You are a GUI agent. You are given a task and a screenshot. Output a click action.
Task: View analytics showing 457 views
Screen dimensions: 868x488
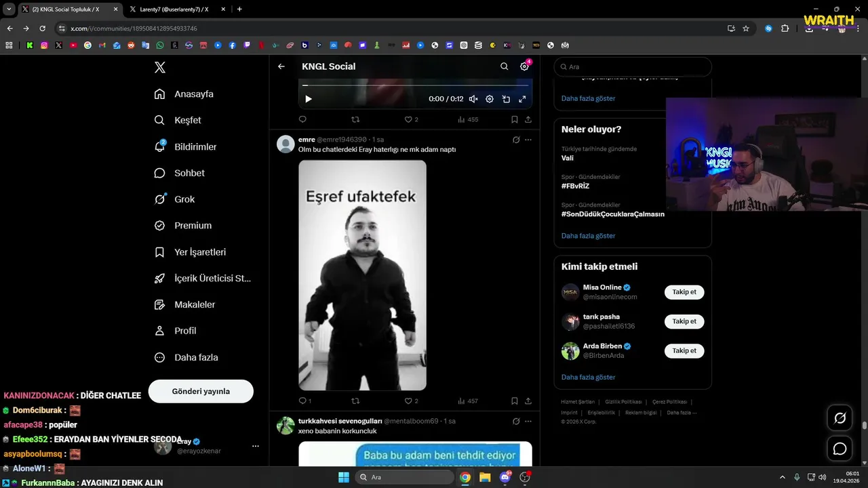[x=468, y=401]
